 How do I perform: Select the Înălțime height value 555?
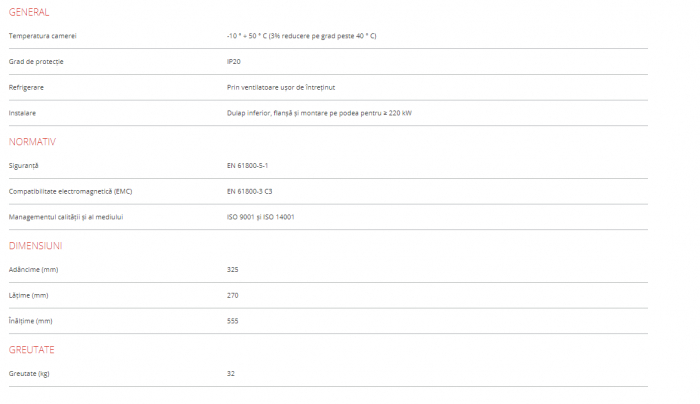233,321
